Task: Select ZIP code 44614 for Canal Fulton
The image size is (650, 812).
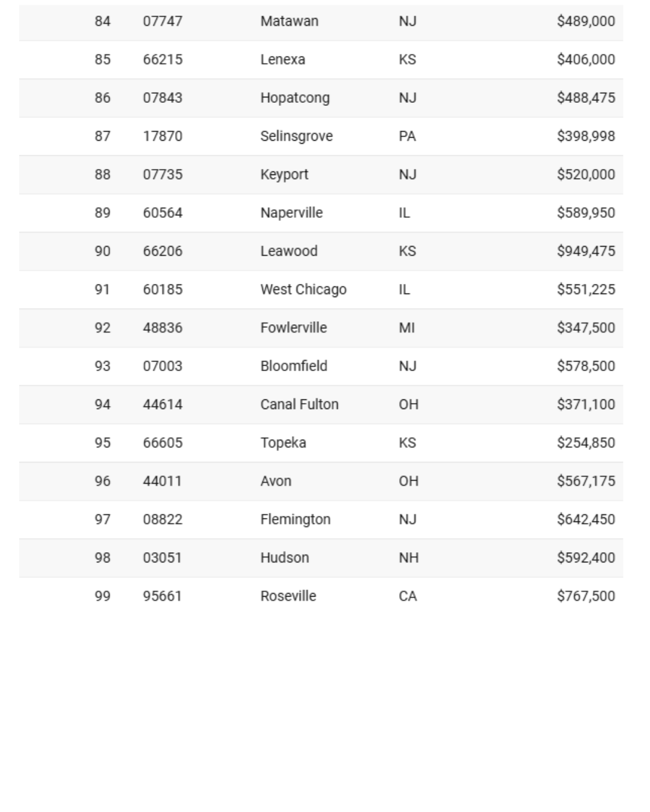Action: pos(162,405)
